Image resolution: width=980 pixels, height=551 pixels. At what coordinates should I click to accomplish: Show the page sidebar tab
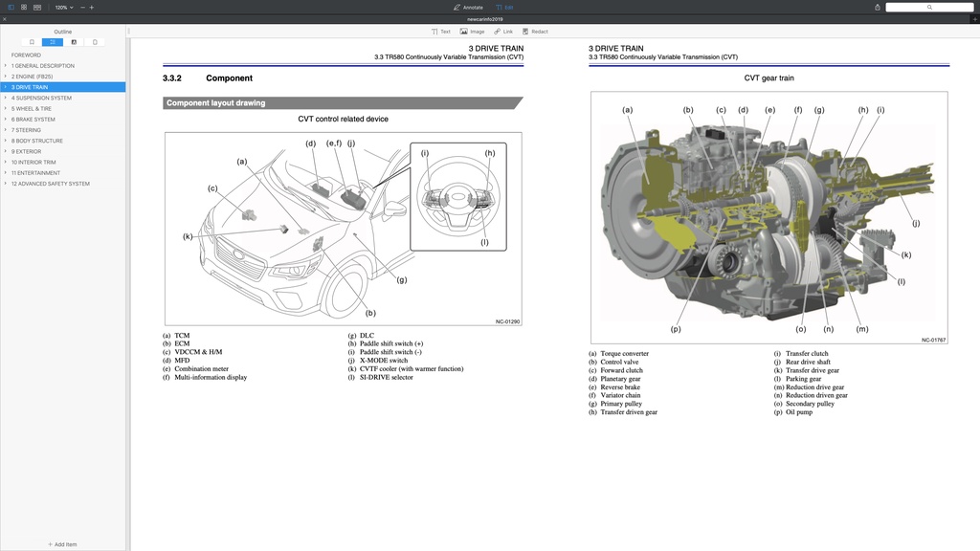[95, 42]
